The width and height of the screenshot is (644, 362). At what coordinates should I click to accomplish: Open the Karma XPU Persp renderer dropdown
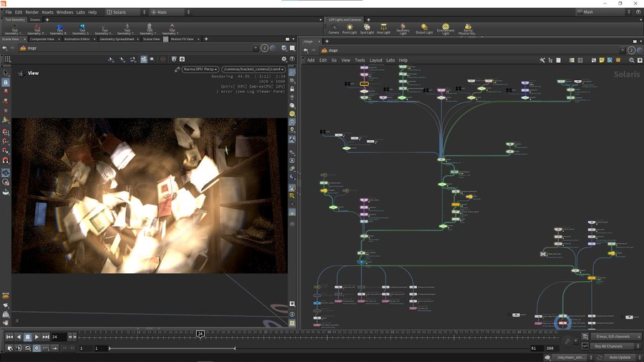point(200,69)
